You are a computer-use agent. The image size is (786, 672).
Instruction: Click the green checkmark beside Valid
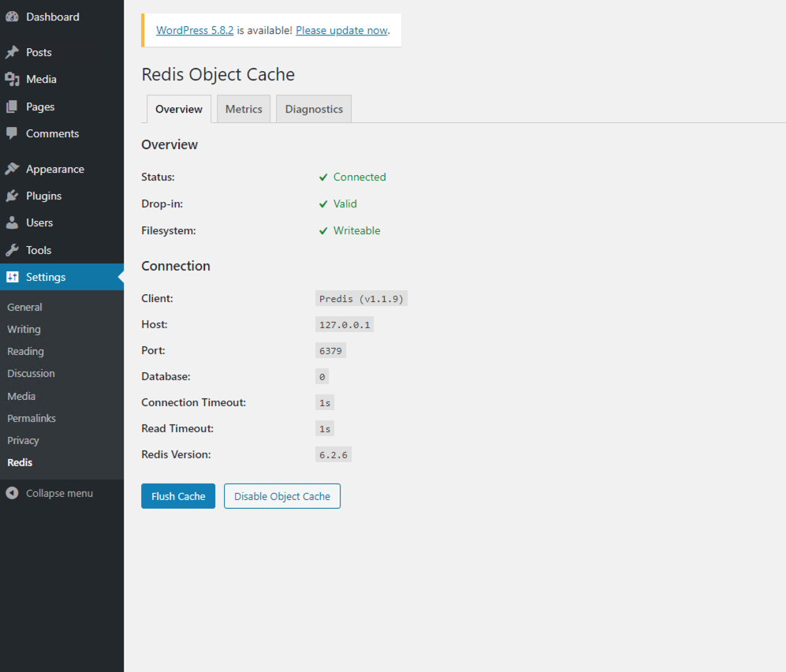(323, 204)
